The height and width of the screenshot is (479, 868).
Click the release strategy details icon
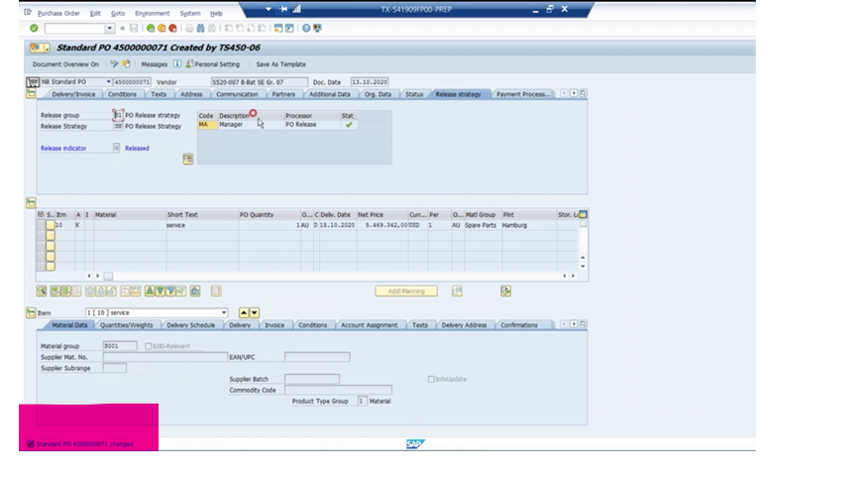188,159
